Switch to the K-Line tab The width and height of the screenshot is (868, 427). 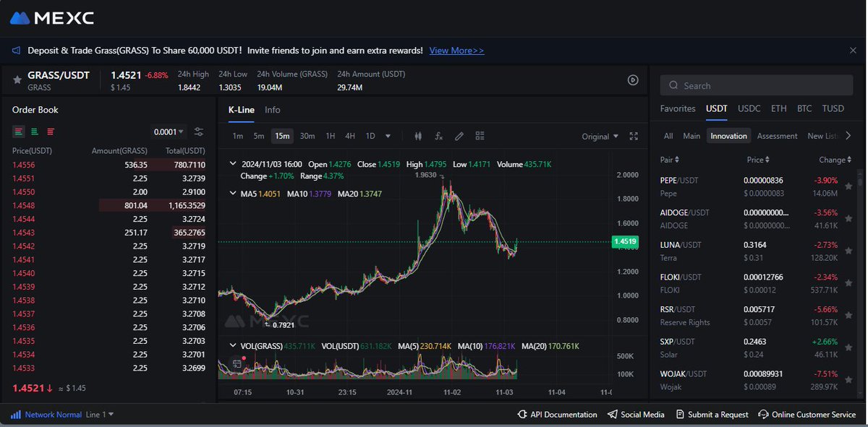tap(241, 110)
